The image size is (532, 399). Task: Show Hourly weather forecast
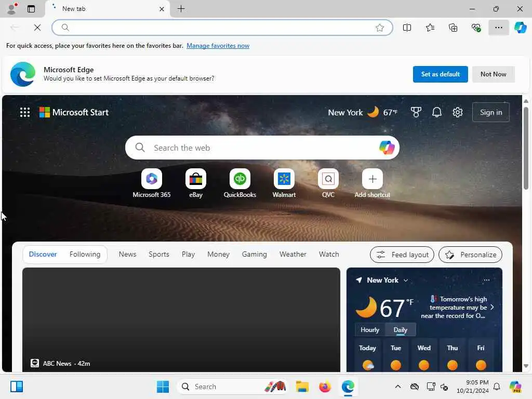370,330
